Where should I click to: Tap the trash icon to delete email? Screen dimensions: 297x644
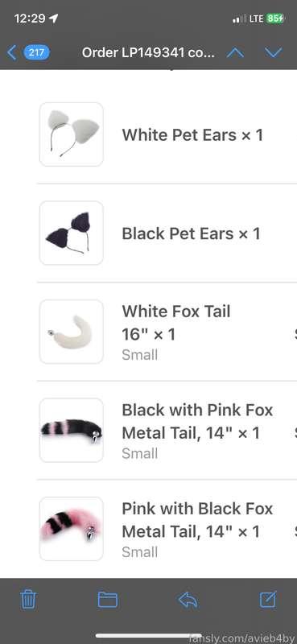(29, 600)
